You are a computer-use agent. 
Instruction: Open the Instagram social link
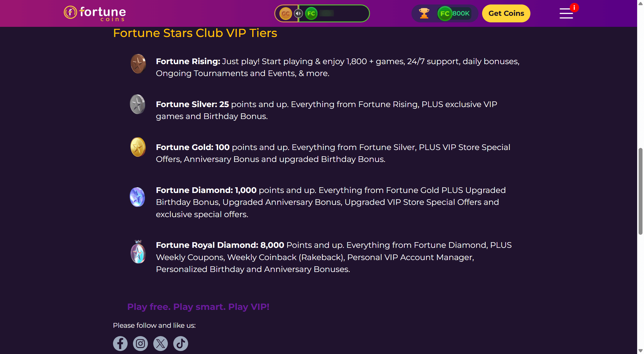coord(140,344)
